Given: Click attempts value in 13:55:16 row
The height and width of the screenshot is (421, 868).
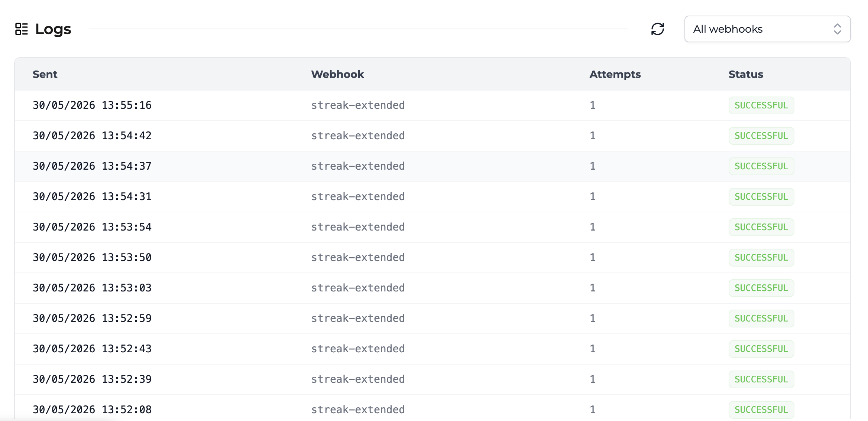Looking at the screenshot, I should [593, 105].
